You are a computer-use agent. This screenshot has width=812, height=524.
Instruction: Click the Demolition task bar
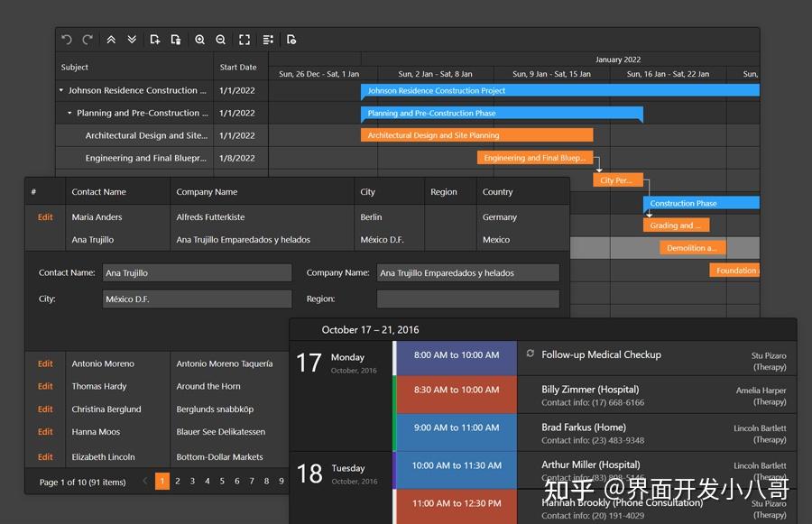tap(693, 248)
